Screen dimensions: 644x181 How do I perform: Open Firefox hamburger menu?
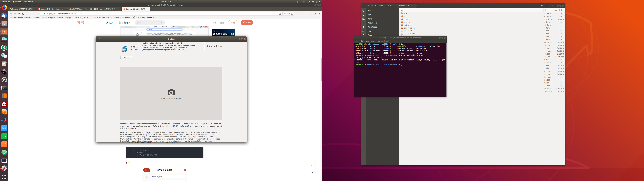pos(319,13)
